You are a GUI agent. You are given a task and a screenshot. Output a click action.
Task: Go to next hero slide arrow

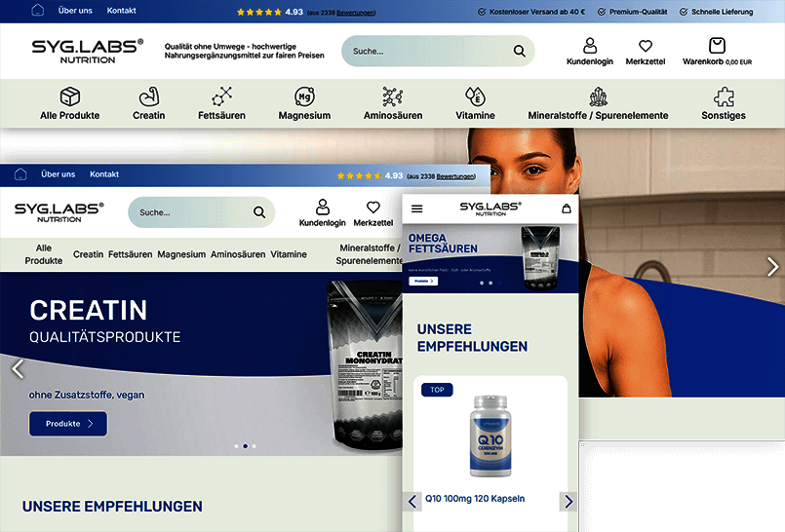click(x=772, y=267)
